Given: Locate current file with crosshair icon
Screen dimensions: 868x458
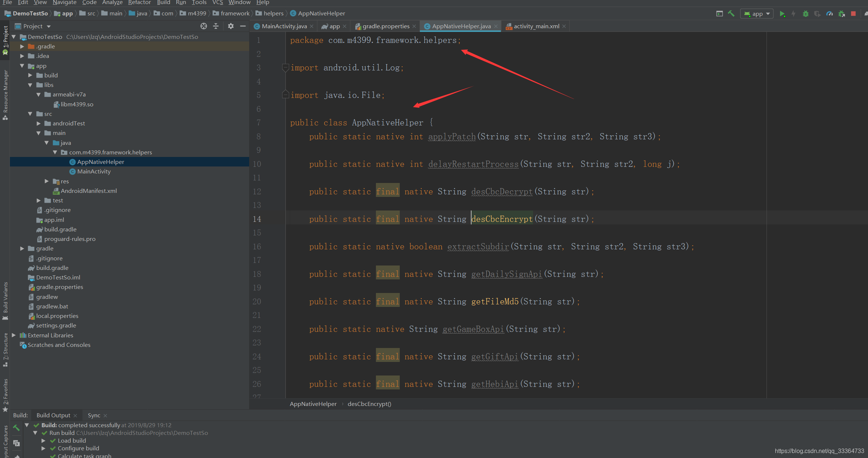Looking at the screenshot, I should 204,26.
